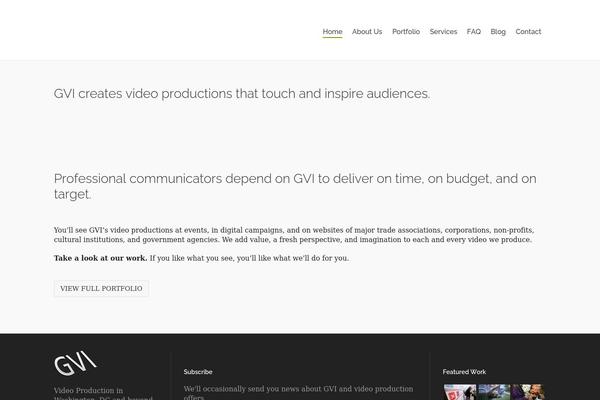Image resolution: width=600 pixels, height=400 pixels.
Task: Click the Contact navigation link
Action: [x=528, y=32]
